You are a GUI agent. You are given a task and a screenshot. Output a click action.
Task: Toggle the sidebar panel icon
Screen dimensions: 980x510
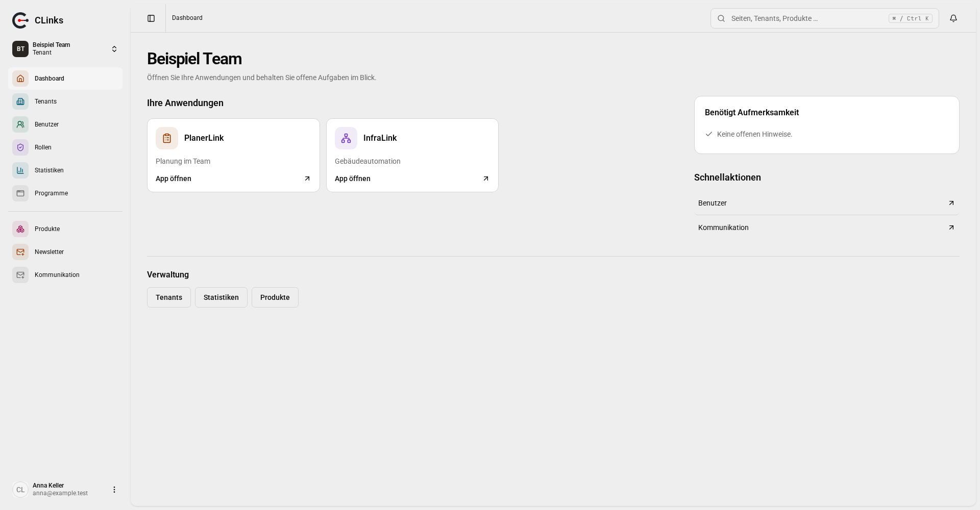click(x=151, y=18)
